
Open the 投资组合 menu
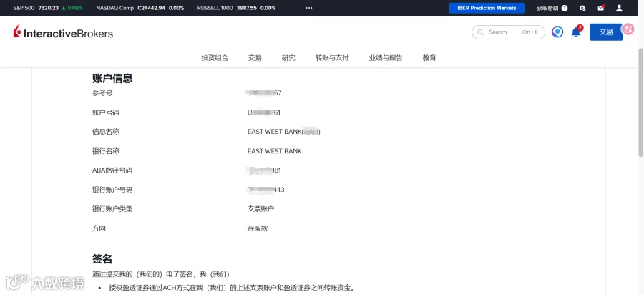[215, 58]
